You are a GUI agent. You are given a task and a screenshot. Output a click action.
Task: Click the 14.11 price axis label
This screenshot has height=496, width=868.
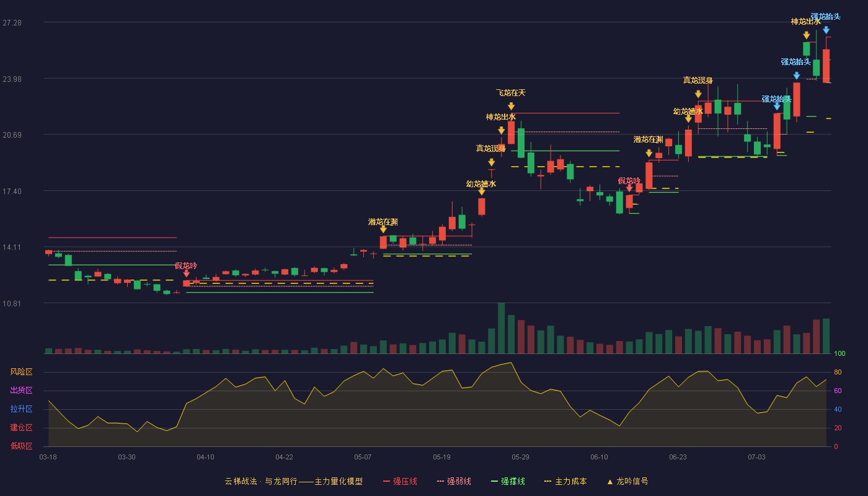point(12,247)
